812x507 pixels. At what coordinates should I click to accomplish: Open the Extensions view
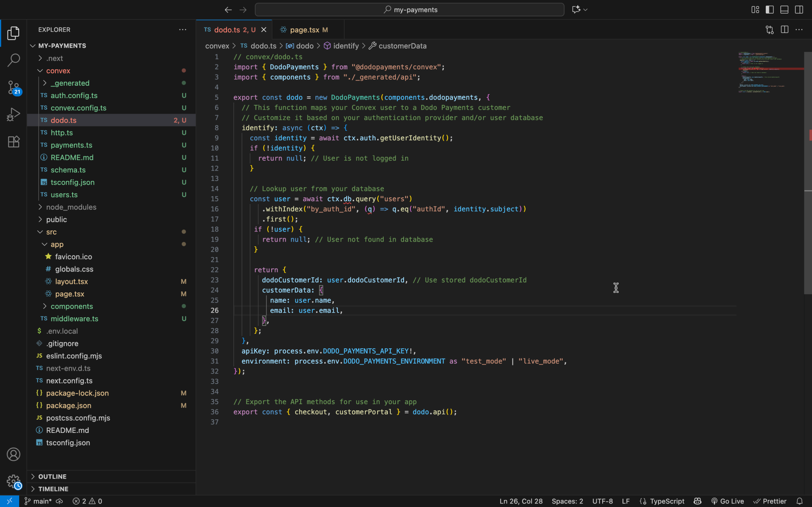click(13, 141)
